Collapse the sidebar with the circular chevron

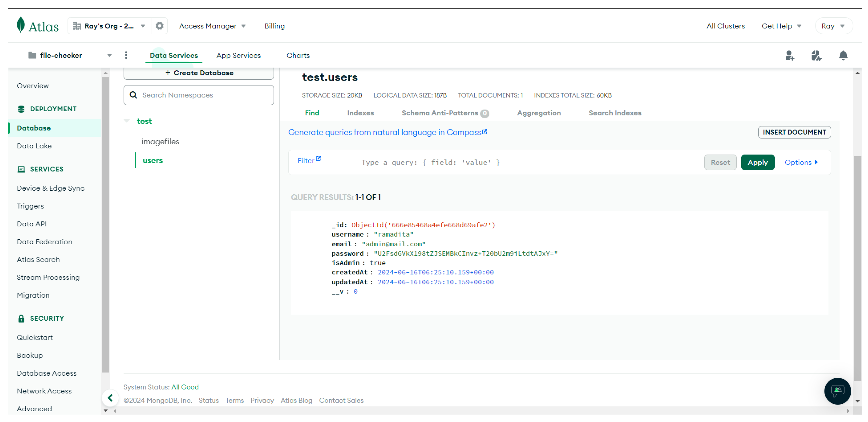pyautogui.click(x=110, y=398)
